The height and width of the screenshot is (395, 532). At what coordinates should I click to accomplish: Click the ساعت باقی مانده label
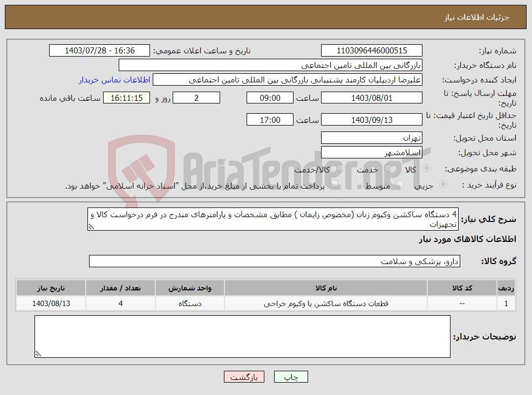click(x=70, y=98)
